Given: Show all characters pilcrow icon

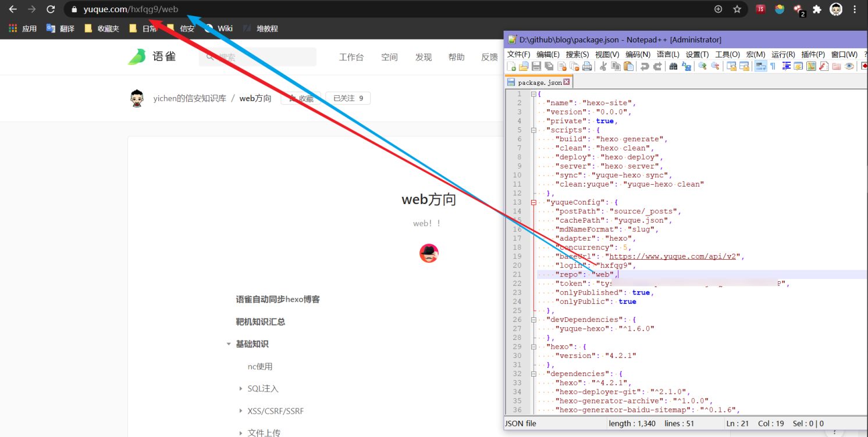Looking at the screenshot, I should 773,66.
